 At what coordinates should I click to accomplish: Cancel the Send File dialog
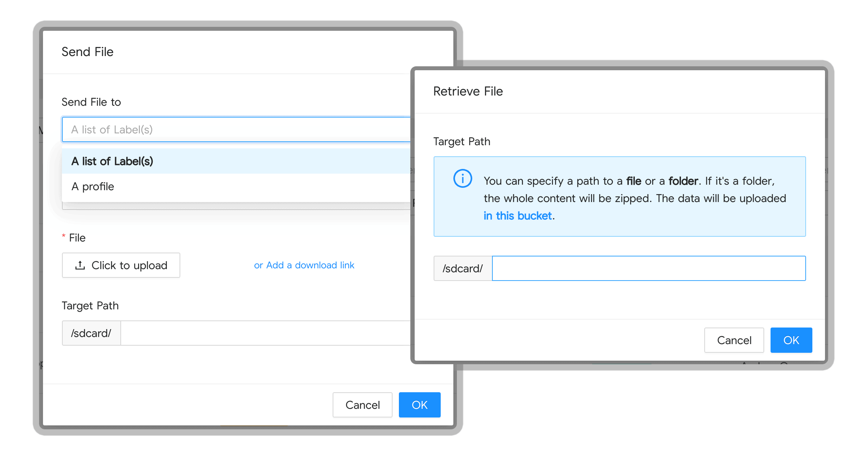tap(362, 404)
